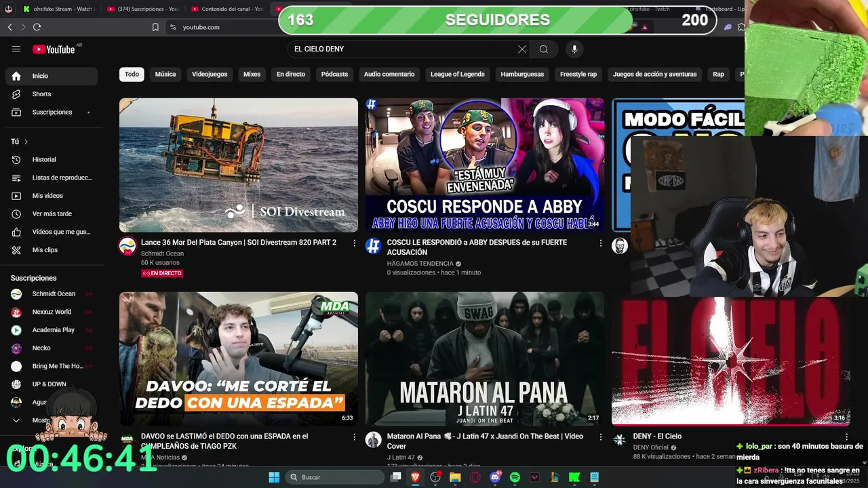Bookmark the current page
The height and width of the screenshot is (488, 868).
155,27
